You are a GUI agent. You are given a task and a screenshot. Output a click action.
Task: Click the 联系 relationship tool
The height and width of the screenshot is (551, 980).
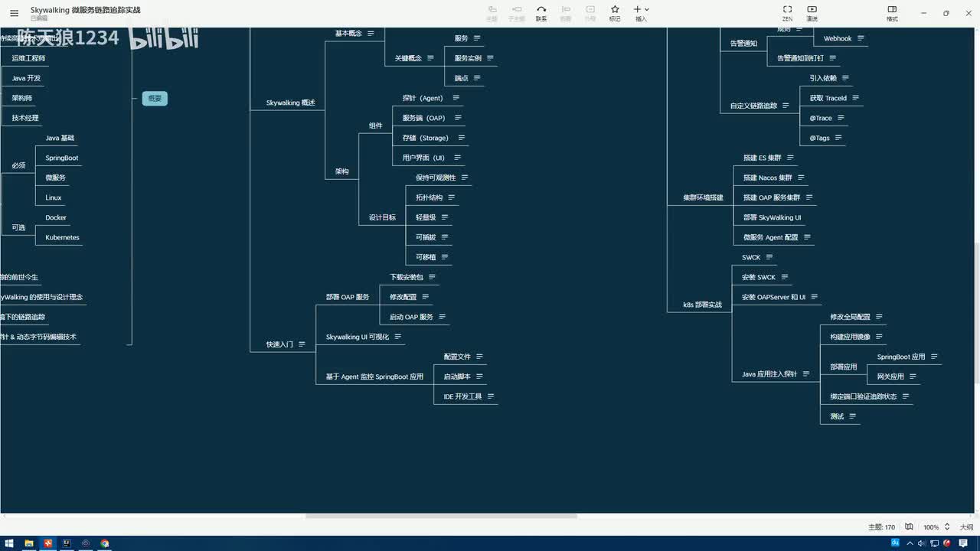point(541,13)
